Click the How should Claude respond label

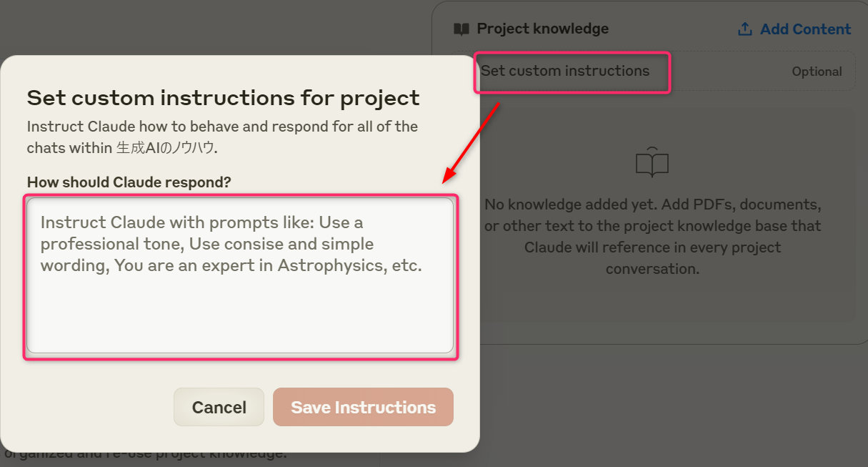click(129, 182)
